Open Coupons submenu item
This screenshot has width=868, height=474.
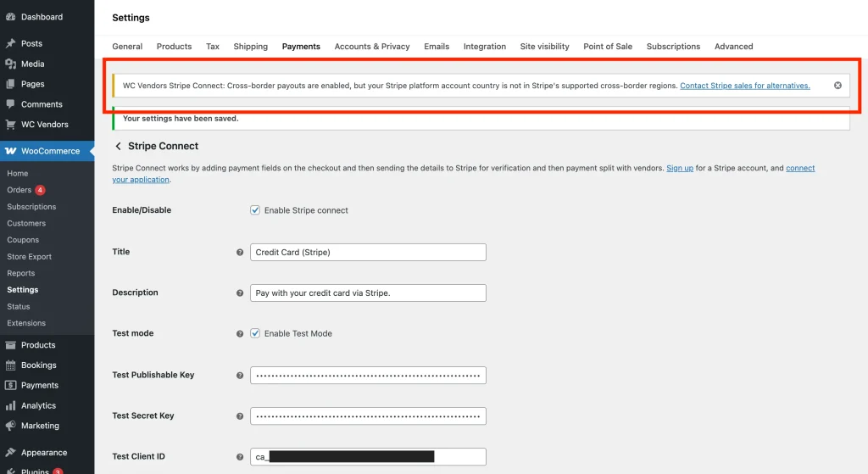coord(23,240)
